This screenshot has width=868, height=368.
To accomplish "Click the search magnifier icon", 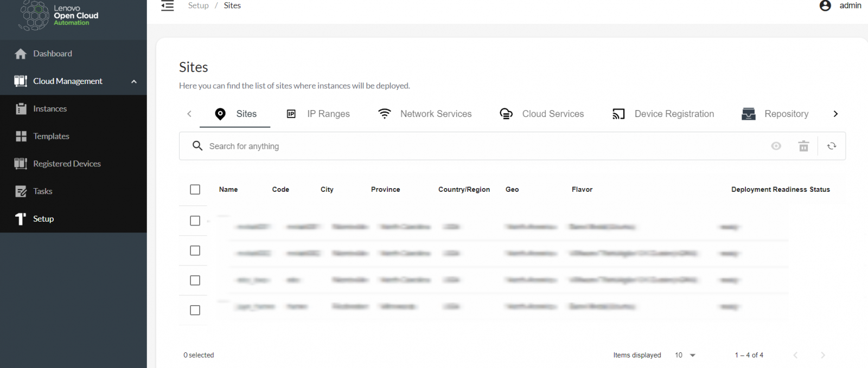I will coord(197,146).
